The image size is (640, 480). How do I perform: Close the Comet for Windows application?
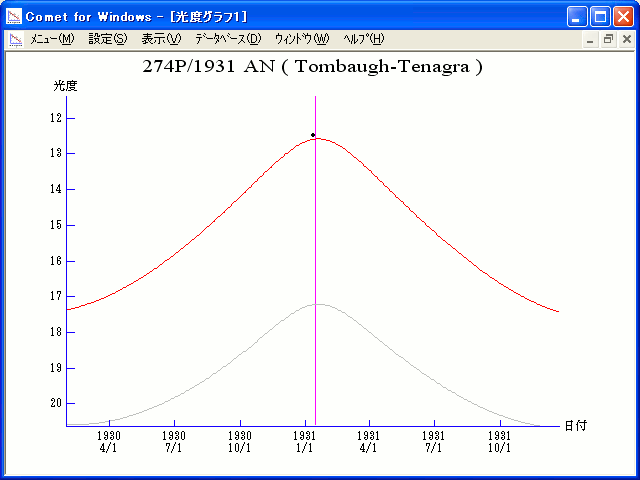point(623,16)
